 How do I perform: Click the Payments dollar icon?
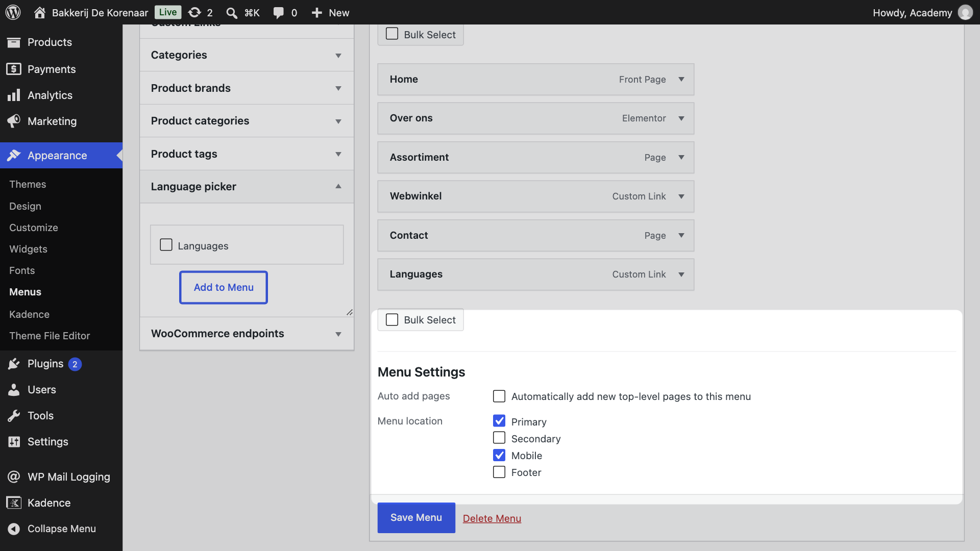pos(14,69)
